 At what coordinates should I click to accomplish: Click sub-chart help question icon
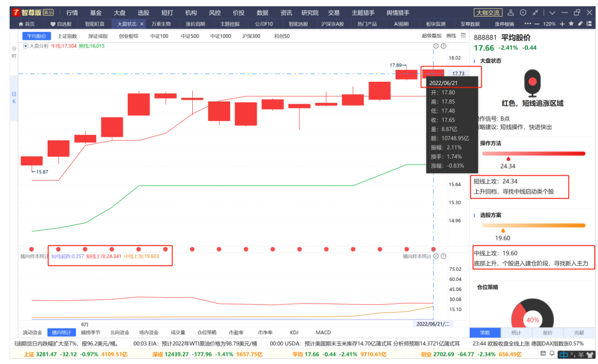[x=444, y=256]
